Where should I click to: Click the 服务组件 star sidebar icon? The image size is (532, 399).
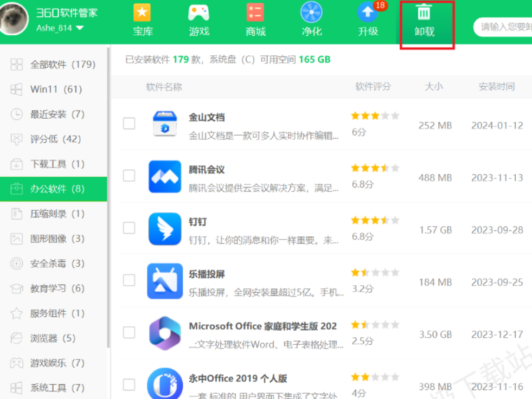[16, 313]
